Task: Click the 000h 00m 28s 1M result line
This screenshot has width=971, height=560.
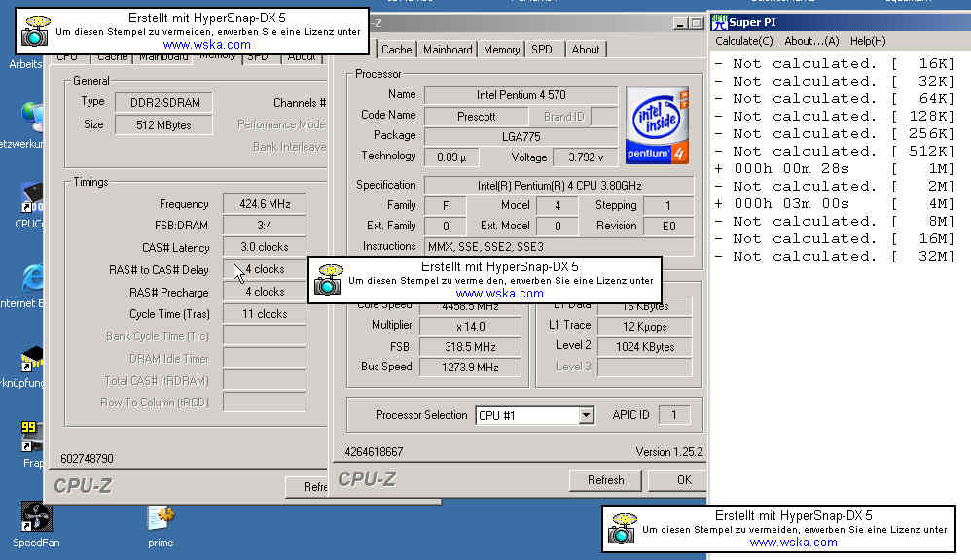Action: pyautogui.click(x=834, y=169)
